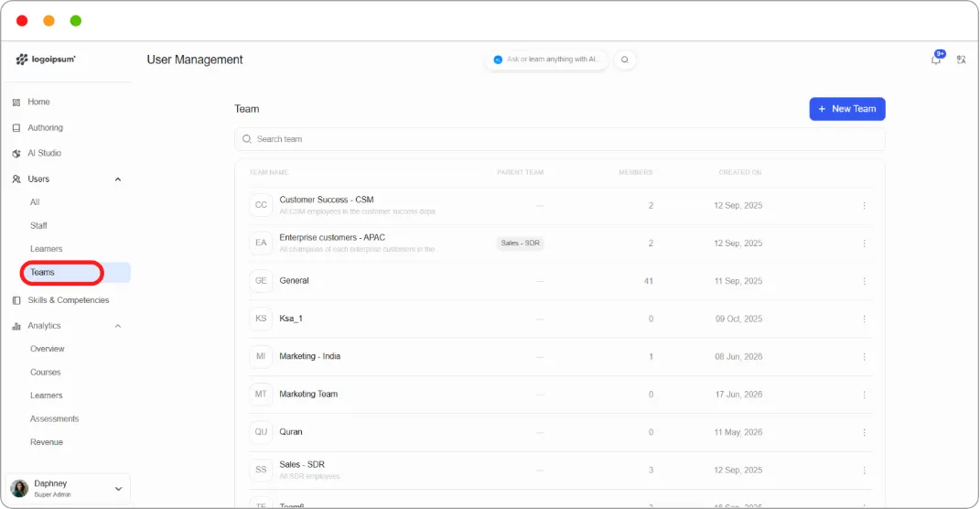
Task: Open more options for Sales - SDR row
Action: click(865, 471)
